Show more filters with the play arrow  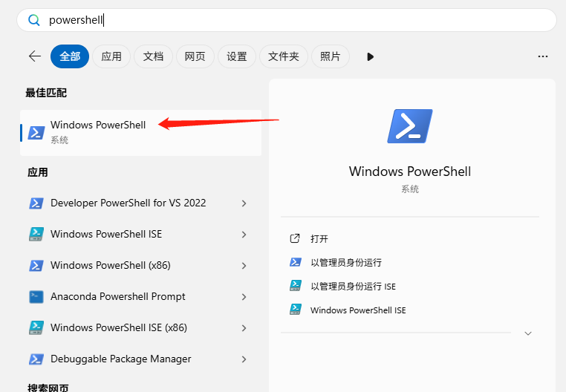370,56
